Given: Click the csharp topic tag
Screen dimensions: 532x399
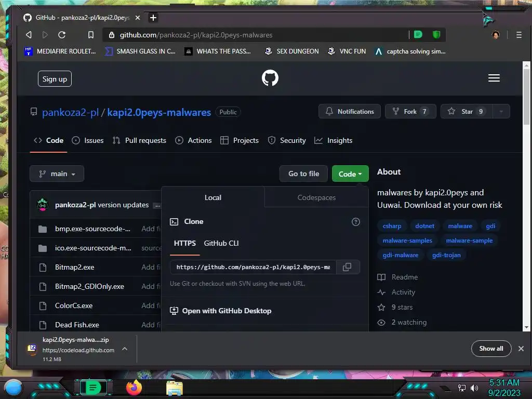Looking at the screenshot, I should (x=392, y=226).
